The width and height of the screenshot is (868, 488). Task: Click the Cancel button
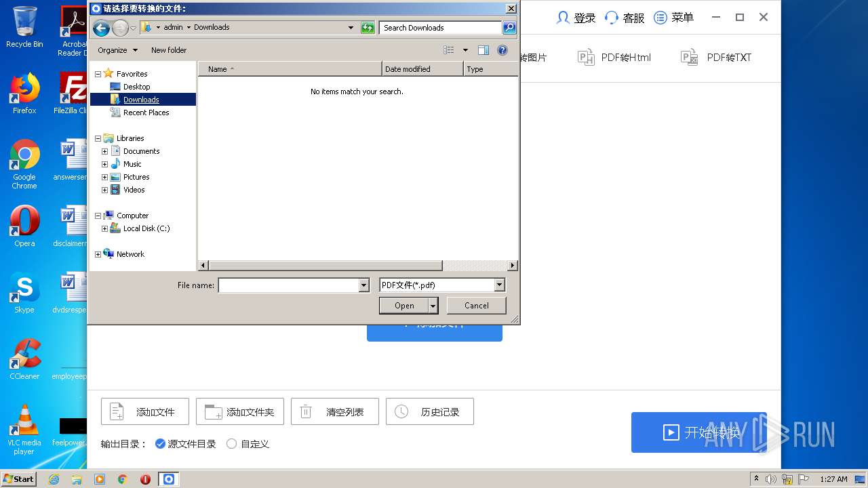(476, 306)
